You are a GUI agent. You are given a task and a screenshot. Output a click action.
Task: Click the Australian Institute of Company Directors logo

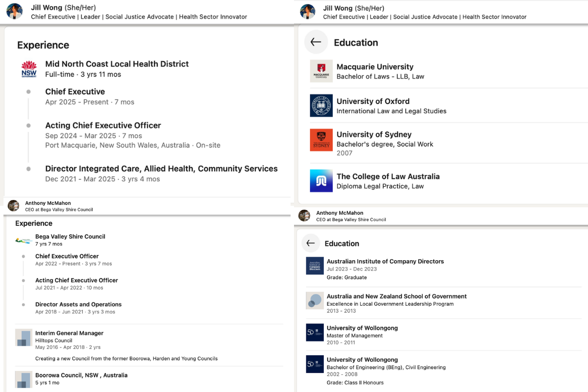[x=315, y=266]
